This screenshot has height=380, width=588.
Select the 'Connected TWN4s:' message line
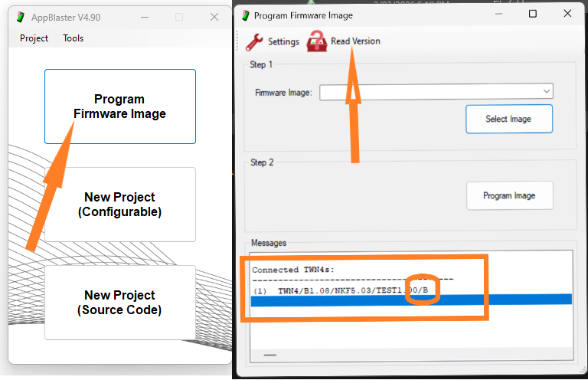pos(293,270)
